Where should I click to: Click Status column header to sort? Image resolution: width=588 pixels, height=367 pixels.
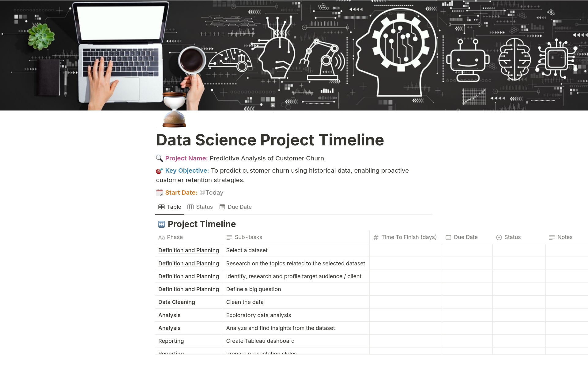512,237
